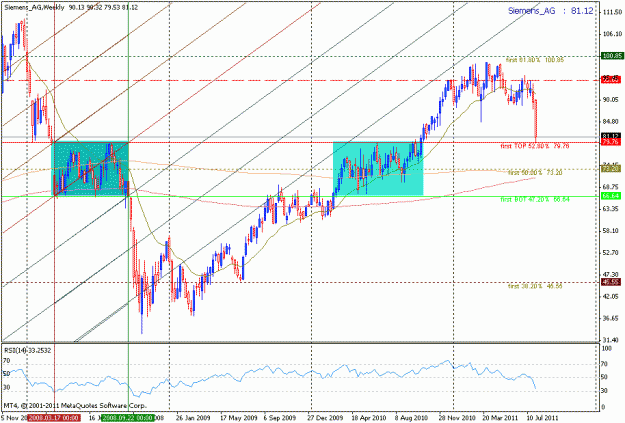
Task: Click the MetaQuotes Software Corp. copyright text
Action: tap(75, 405)
